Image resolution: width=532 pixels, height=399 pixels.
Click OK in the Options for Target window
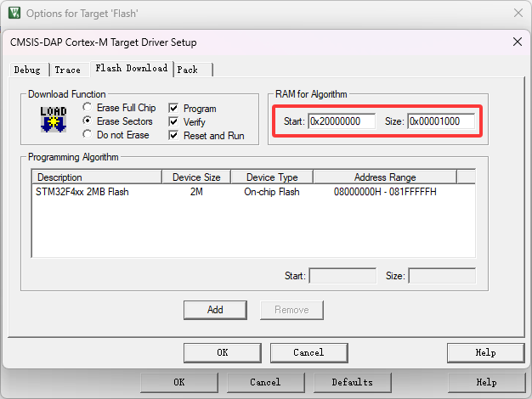[x=179, y=383]
